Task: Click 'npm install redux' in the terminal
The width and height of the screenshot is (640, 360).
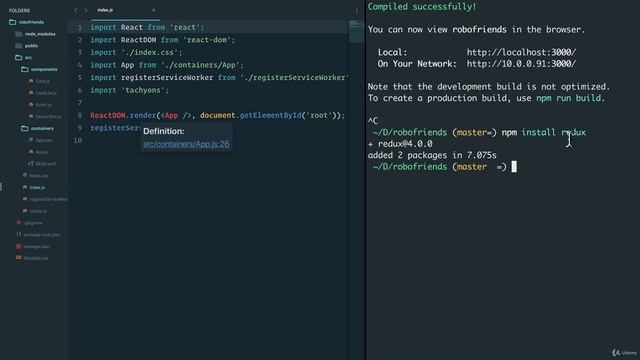Action: click(x=543, y=132)
